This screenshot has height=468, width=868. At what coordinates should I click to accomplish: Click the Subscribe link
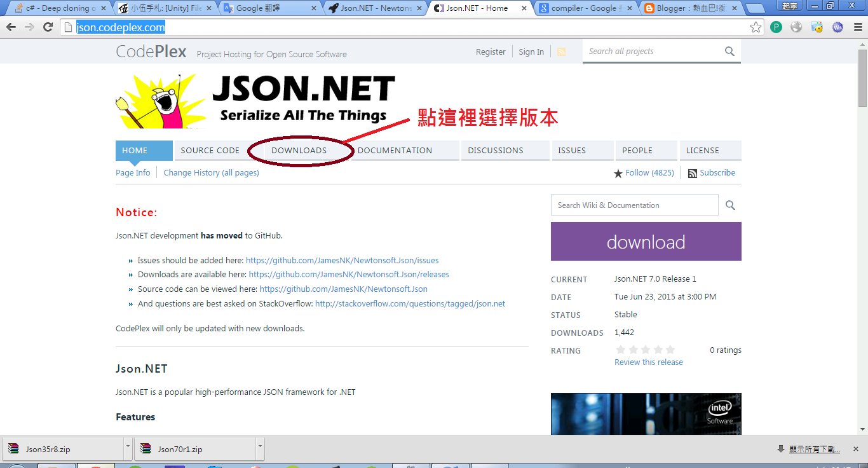click(x=717, y=173)
